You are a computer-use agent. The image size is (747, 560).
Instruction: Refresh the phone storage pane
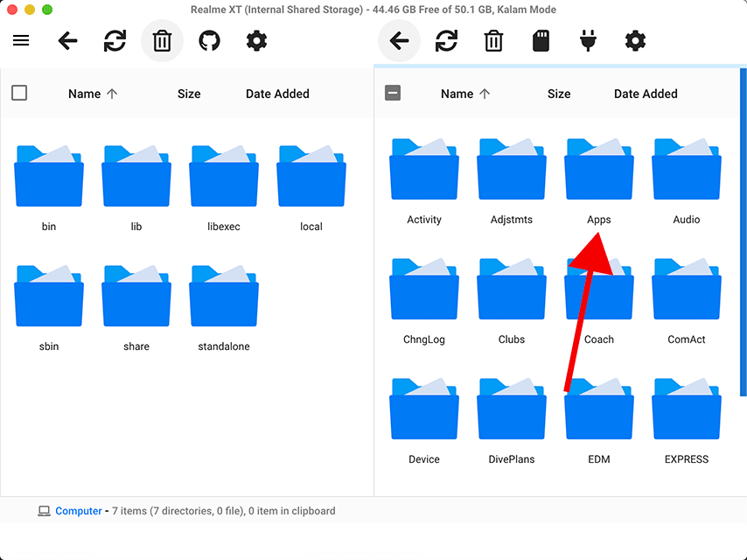coord(446,40)
